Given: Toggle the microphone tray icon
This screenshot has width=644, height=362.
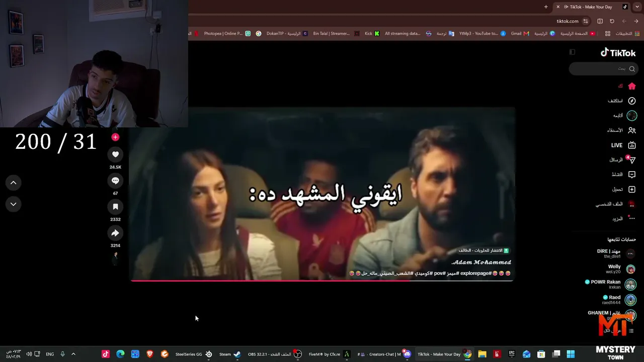Looking at the screenshot, I should click(62, 354).
